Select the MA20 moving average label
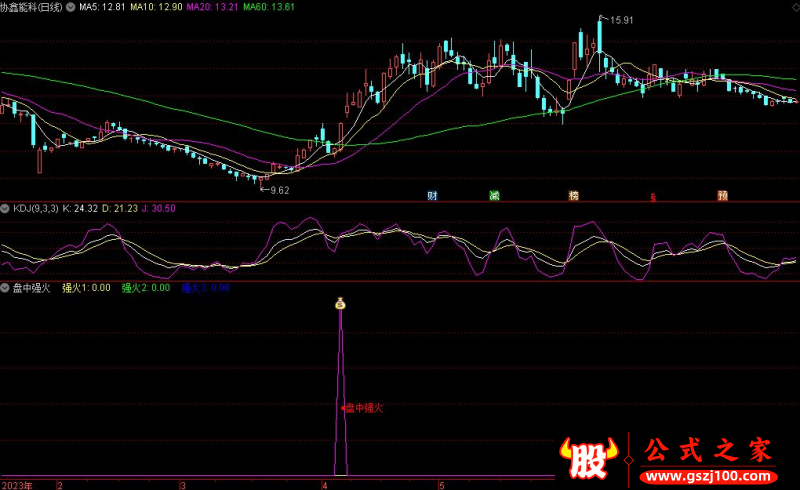 215,6
